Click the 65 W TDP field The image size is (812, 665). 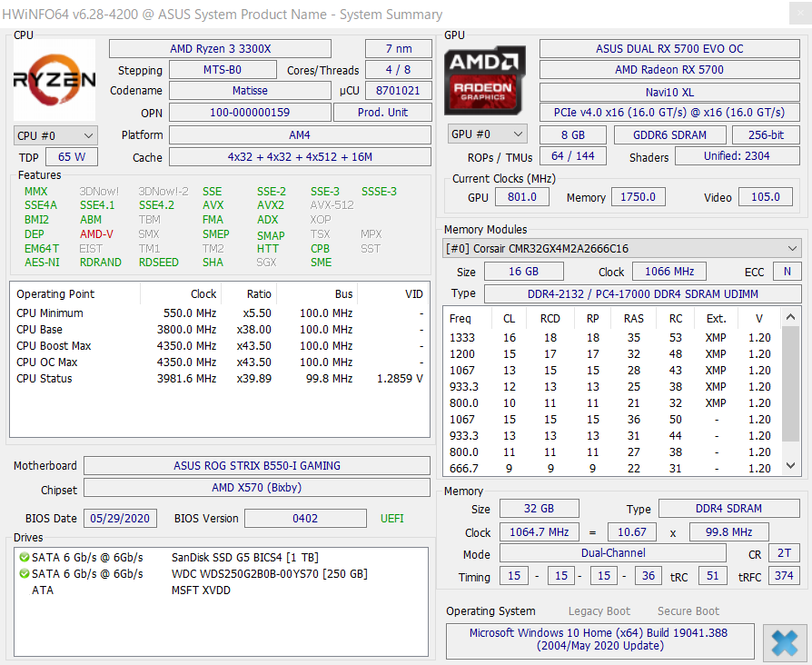pyautogui.click(x=72, y=157)
